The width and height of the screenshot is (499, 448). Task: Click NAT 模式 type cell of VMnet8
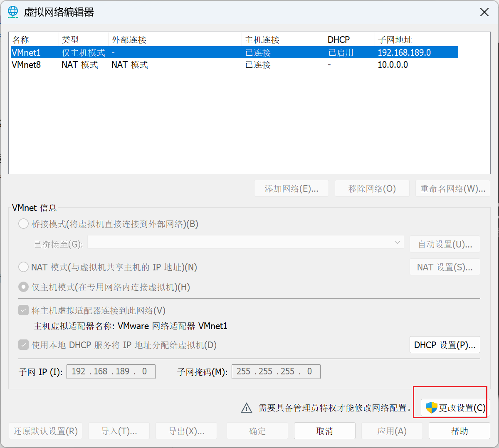(x=80, y=64)
